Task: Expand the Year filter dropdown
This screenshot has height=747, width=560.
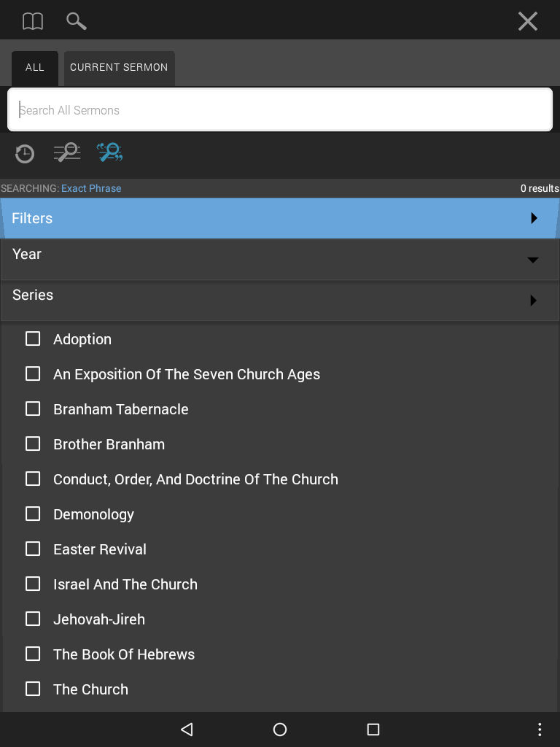Action: click(x=533, y=260)
